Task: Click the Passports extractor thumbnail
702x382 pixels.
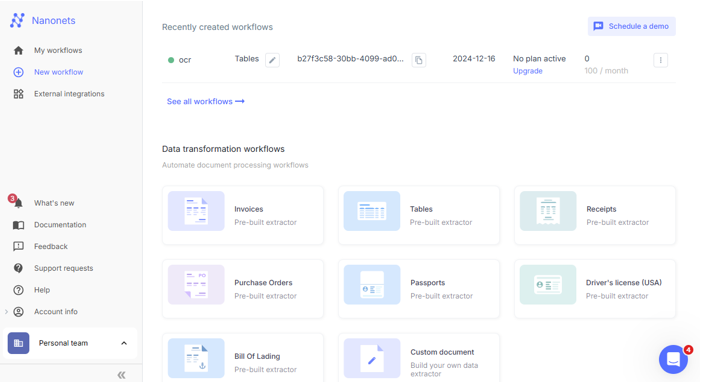Action: coord(372,284)
